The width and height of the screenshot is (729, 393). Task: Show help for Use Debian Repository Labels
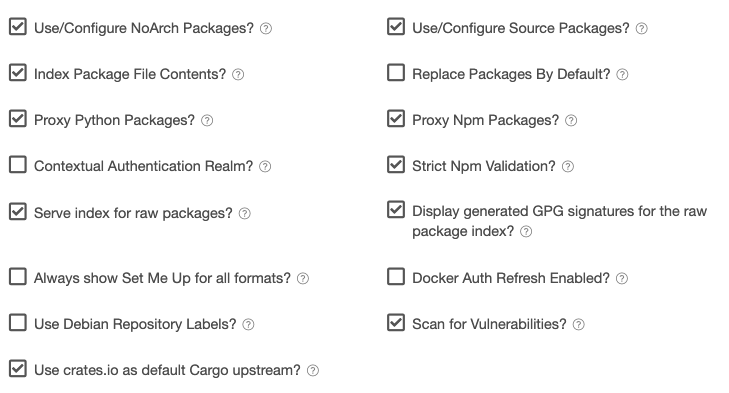click(x=248, y=324)
